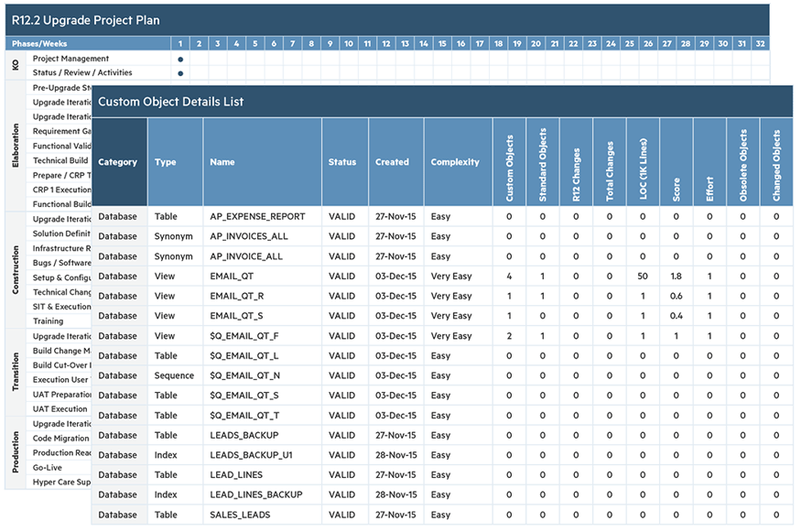Click the Phases/Weeks header cell
801x532 pixels.
(88, 43)
